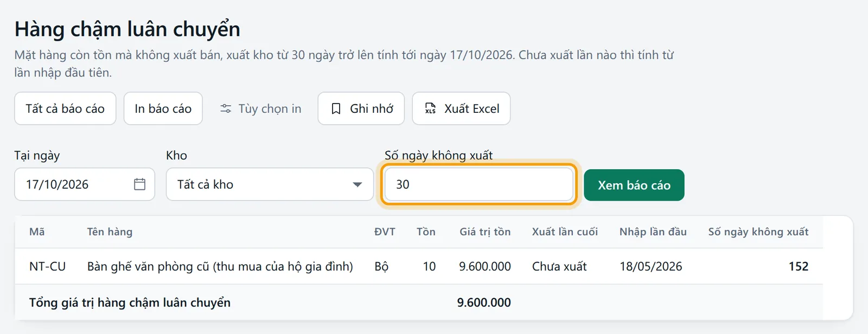The image size is (868, 334).
Task: Click the Chưa xuất cell
Action: 559,266
